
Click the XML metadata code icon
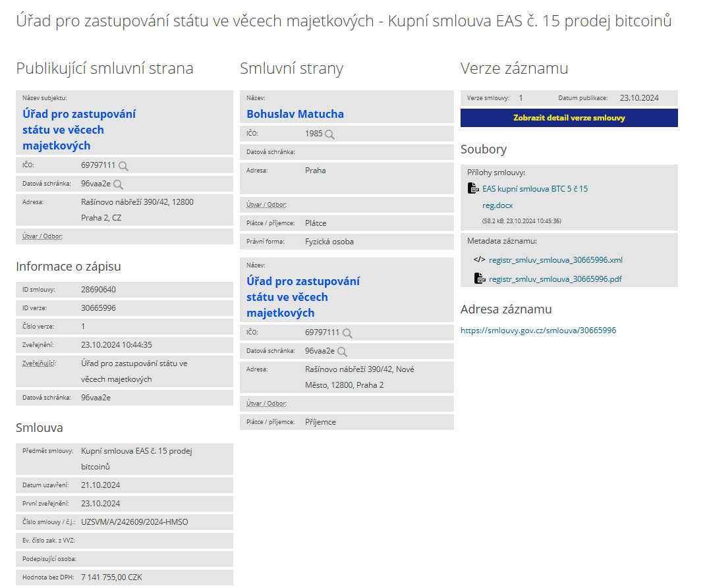[479, 259]
